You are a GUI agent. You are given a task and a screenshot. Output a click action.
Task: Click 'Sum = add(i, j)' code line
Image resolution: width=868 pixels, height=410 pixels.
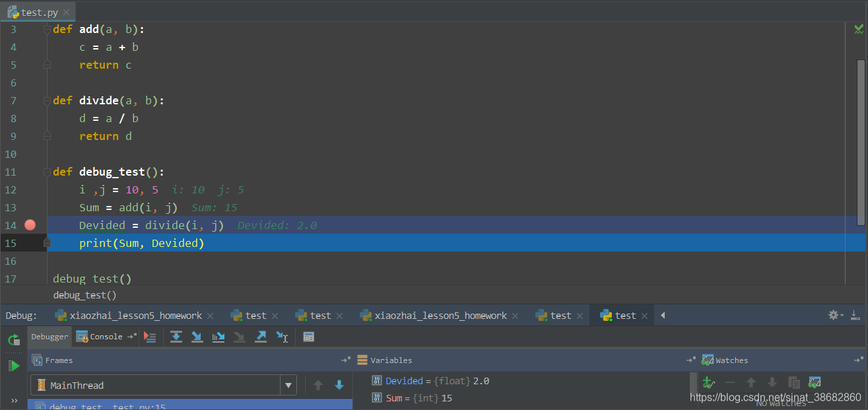[x=129, y=207]
